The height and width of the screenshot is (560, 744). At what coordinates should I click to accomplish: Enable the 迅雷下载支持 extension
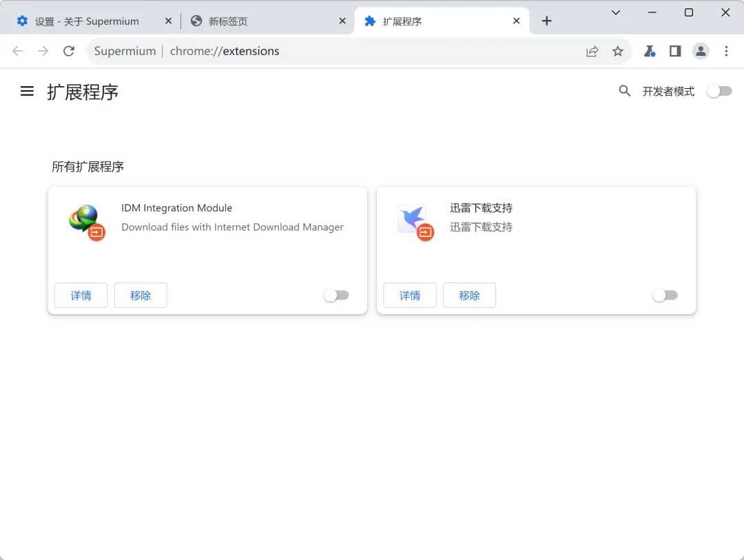[665, 295]
